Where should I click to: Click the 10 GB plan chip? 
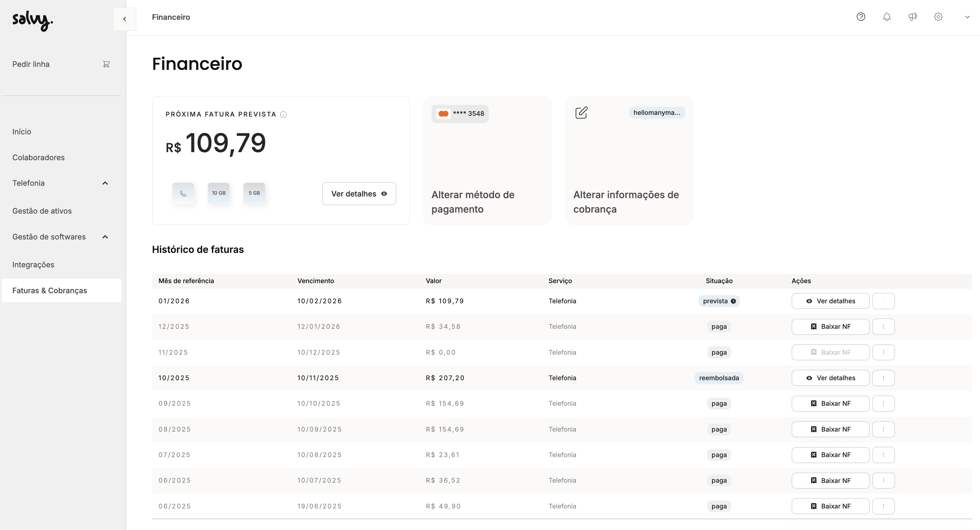pyautogui.click(x=219, y=193)
